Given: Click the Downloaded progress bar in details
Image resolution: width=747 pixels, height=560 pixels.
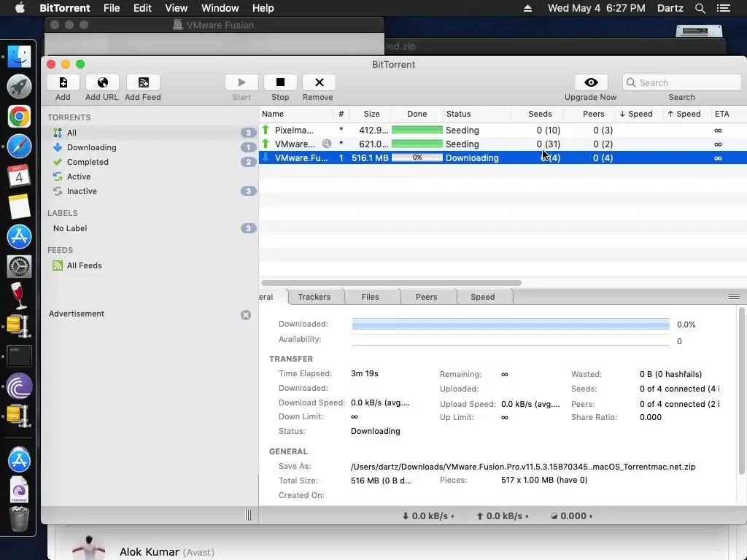Looking at the screenshot, I should [511, 324].
